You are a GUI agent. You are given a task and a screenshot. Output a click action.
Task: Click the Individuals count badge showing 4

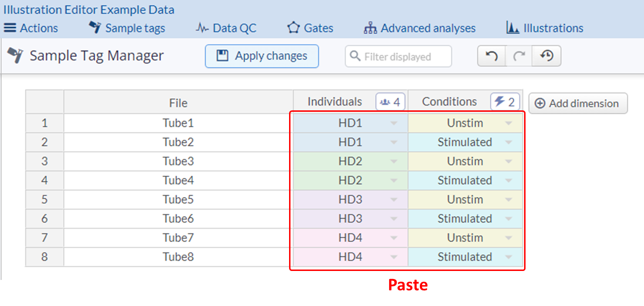tap(390, 102)
